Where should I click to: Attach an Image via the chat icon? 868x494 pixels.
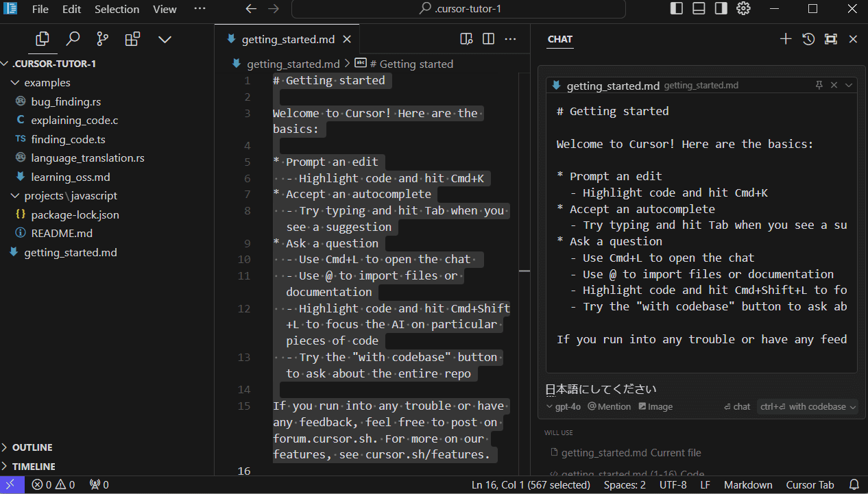655,406
